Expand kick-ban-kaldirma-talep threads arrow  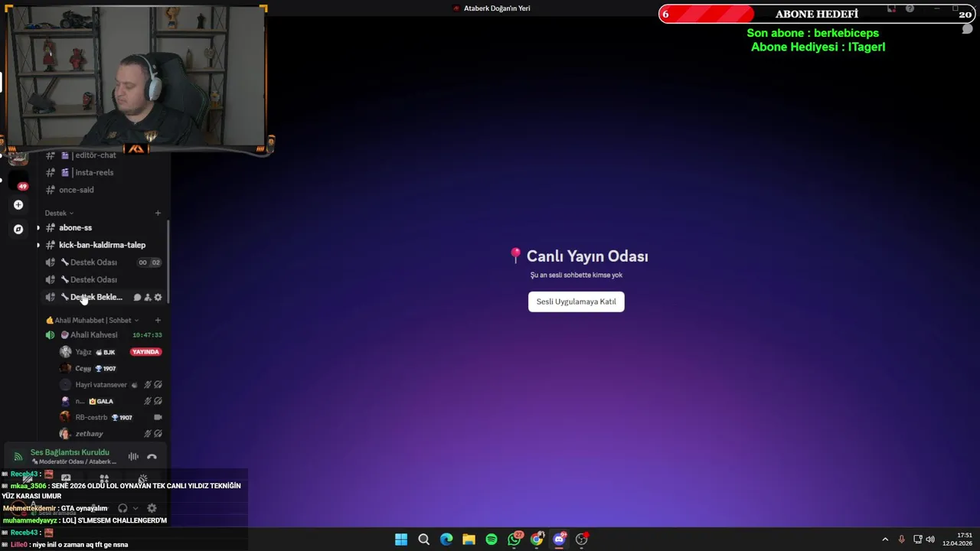[x=38, y=245]
